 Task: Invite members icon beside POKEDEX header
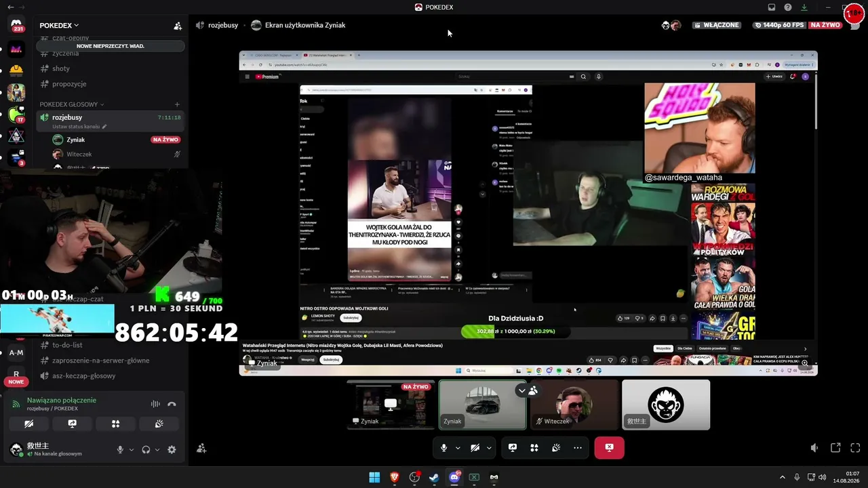pyautogui.click(x=178, y=26)
